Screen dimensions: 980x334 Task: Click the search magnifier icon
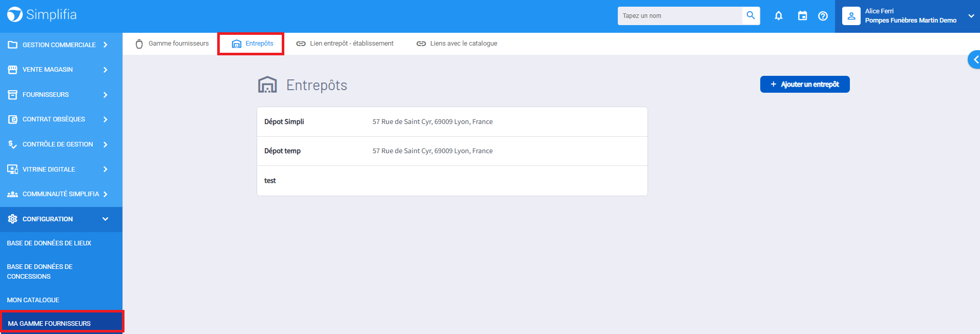click(x=750, y=16)
